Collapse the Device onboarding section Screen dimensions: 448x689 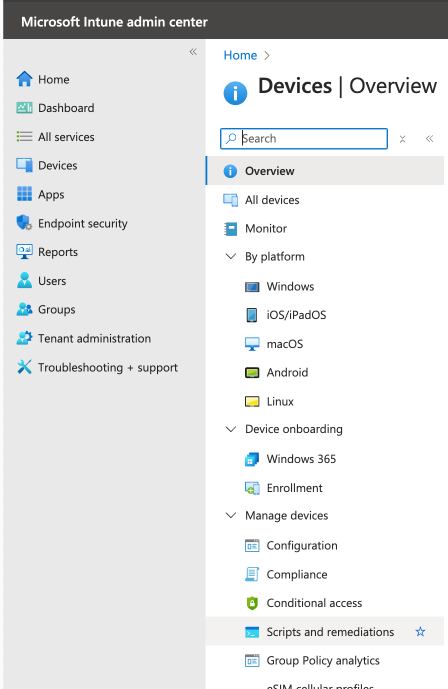point(231,429)
